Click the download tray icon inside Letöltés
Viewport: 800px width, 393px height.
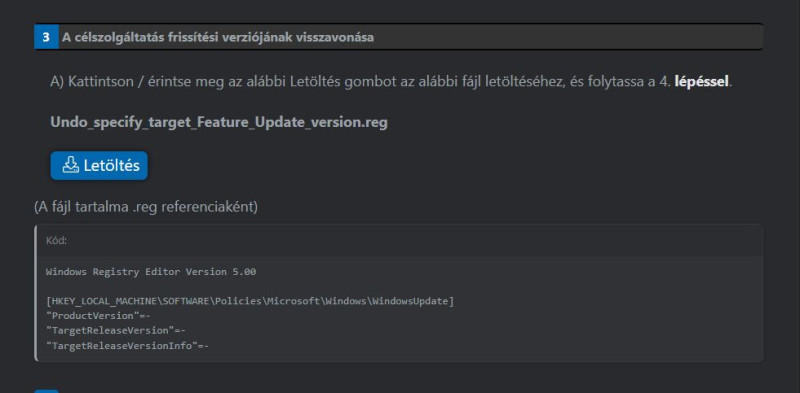[71, 165]
